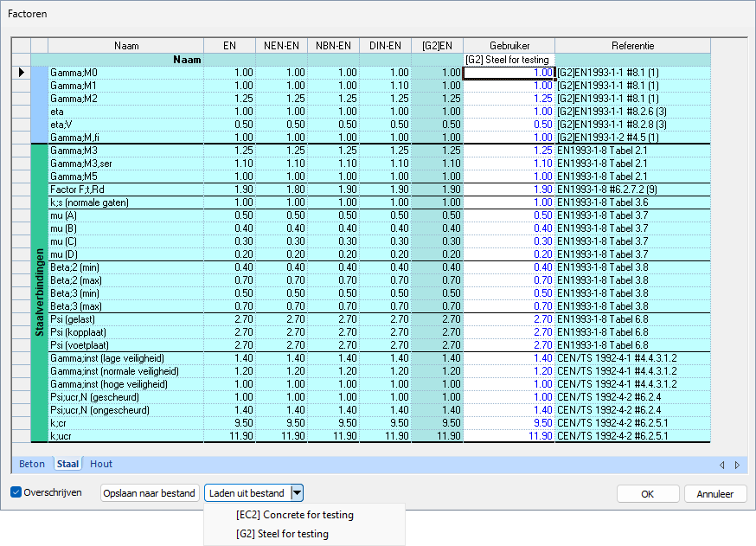This screenshot has width=756, height=546.
Task: Select the Psi (kopplaat) row name
Action: (x=78, y=332)
